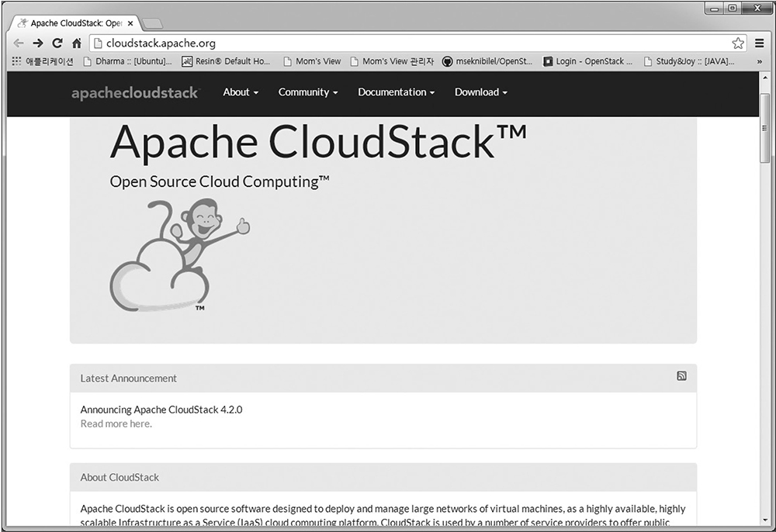Minimize the Chrome window

point(715,9)
